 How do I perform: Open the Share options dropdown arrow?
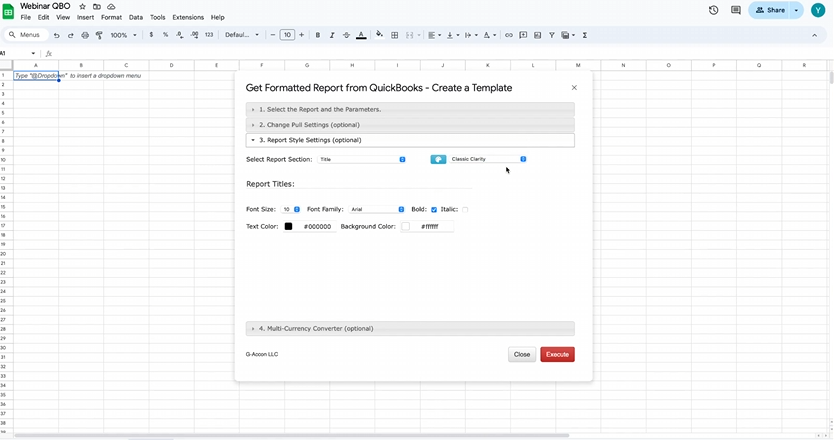coord(796,10)
